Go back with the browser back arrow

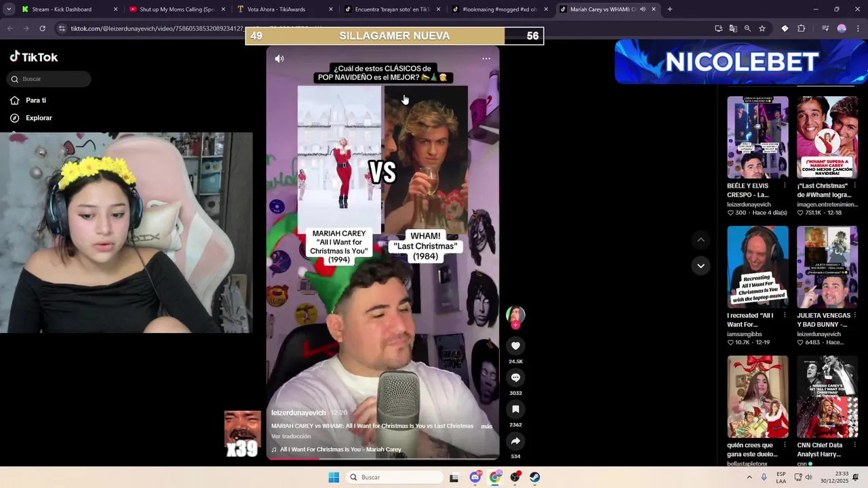pyautogui.click(x=10, y=28)
